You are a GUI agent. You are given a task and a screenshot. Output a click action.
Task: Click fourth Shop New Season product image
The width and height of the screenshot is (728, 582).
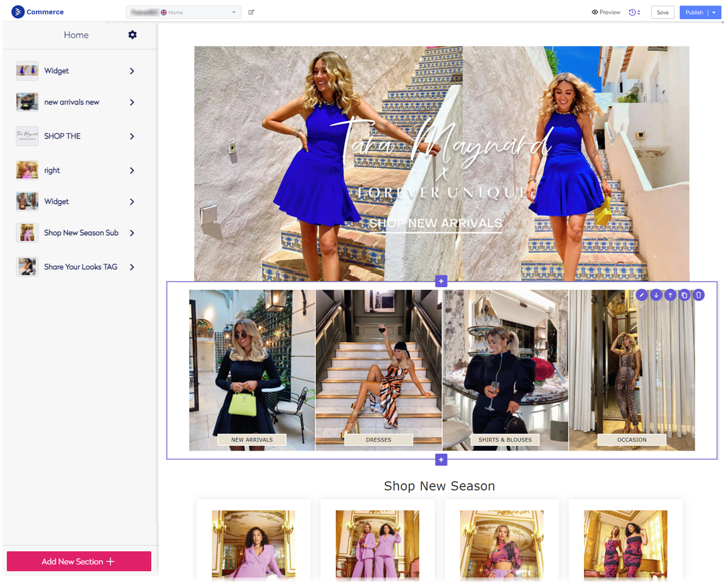click(626, 544)
